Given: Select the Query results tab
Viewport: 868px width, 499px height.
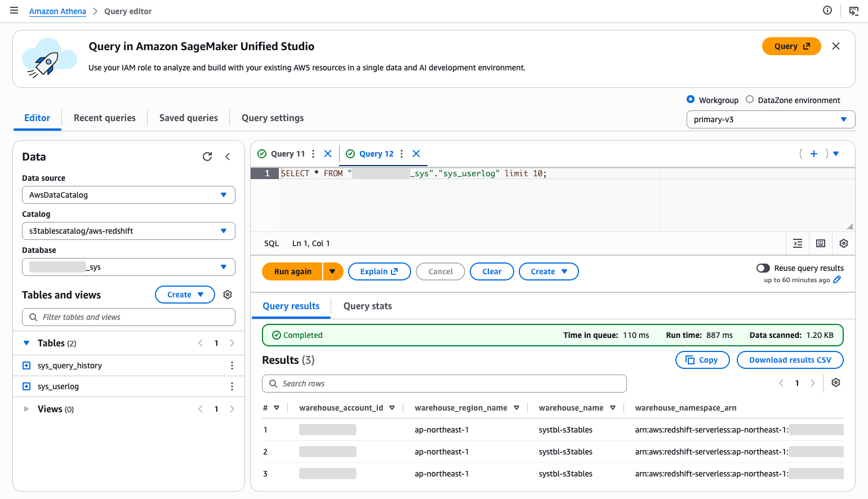Looking at the screenshot, I should [x=291, y=306].
